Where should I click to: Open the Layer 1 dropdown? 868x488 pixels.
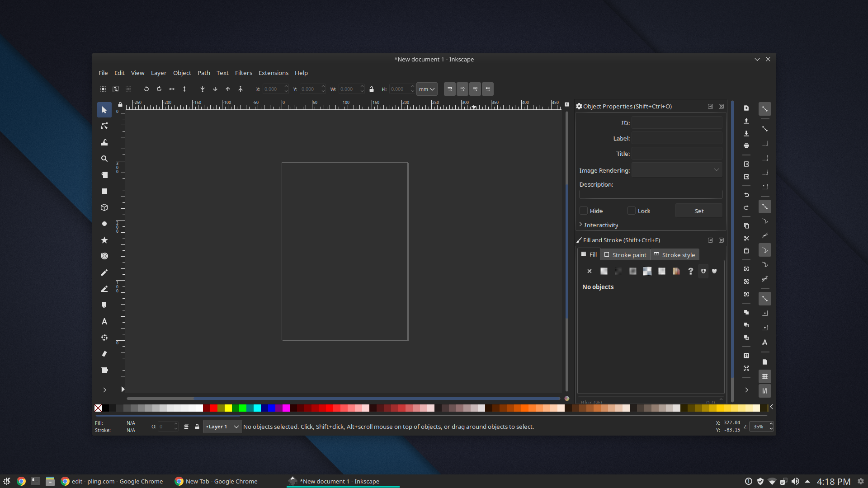tap(222, 427)
